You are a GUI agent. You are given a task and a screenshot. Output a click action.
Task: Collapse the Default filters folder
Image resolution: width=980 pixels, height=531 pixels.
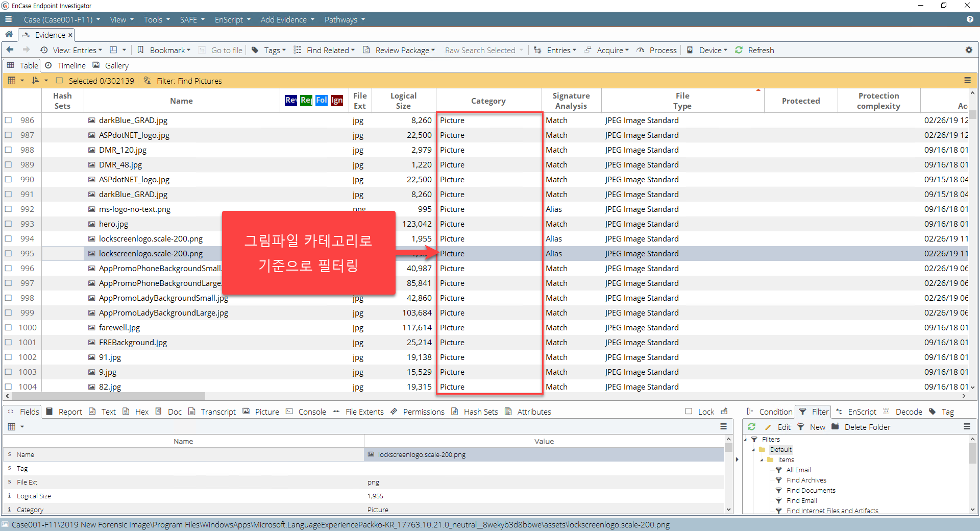point(753,450)
